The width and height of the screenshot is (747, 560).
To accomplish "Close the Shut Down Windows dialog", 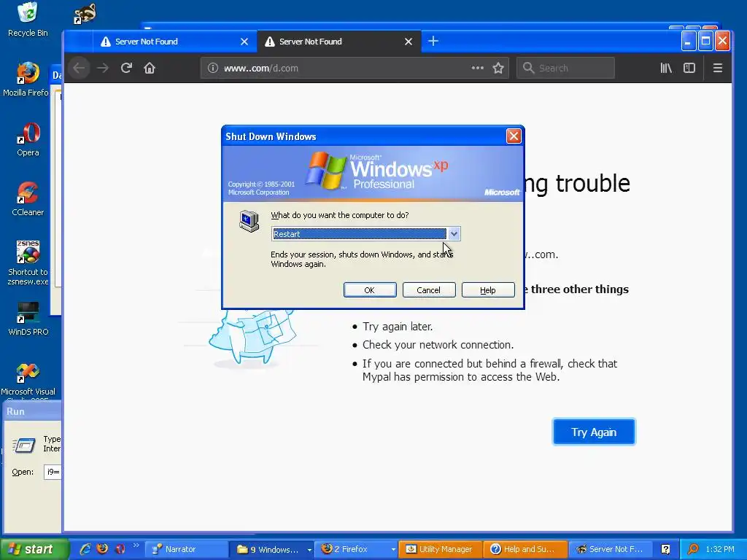I will (x=514, y=136).
